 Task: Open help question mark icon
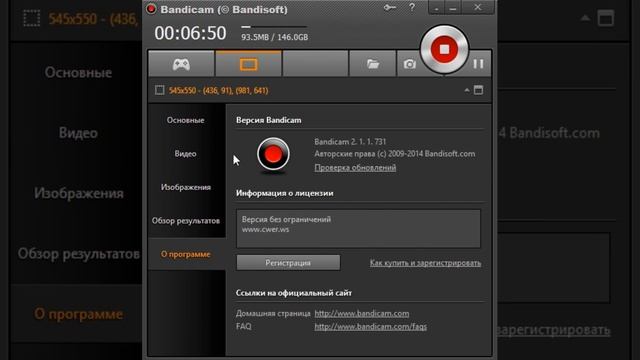tap(412, 7)
